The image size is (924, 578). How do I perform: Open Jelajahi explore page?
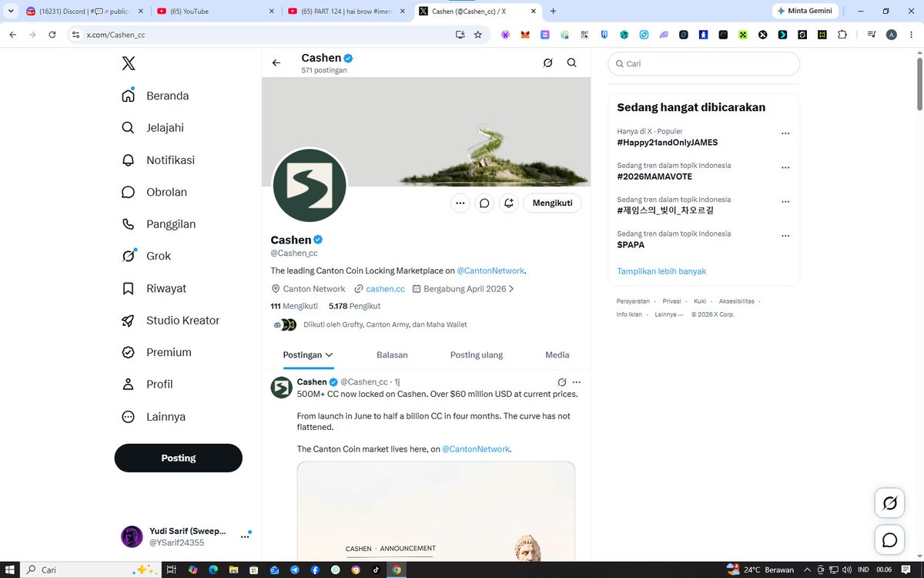pos(152,128)
